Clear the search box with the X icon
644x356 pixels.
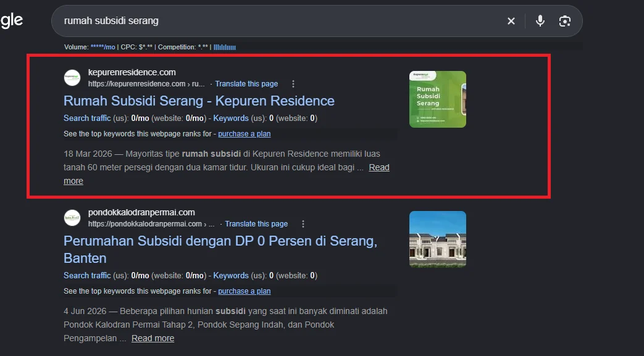(511, 21)
